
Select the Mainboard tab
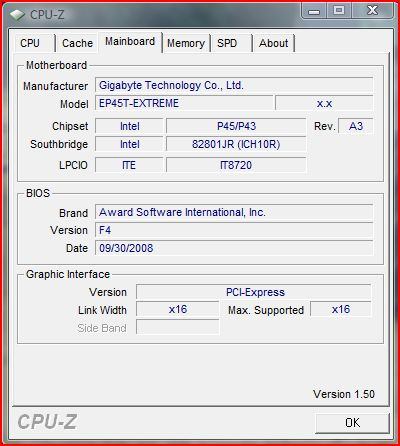coord(130,42)
